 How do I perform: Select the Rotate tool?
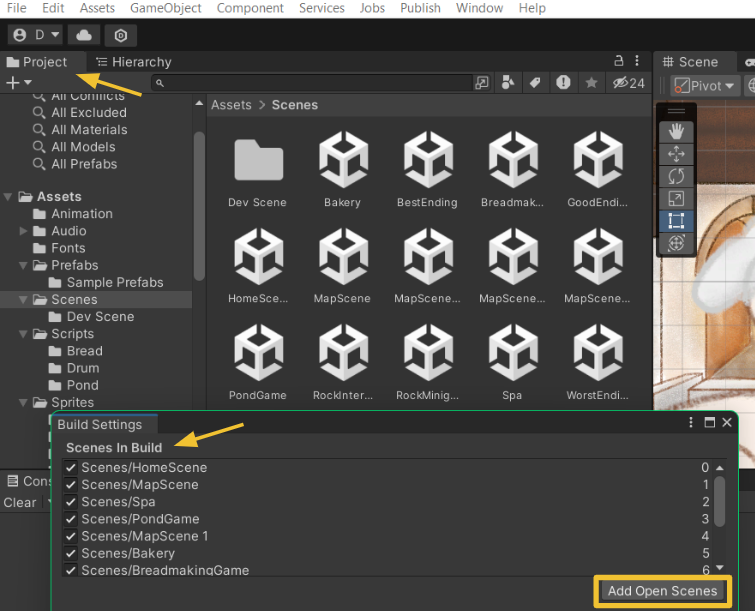coord(676,176)
